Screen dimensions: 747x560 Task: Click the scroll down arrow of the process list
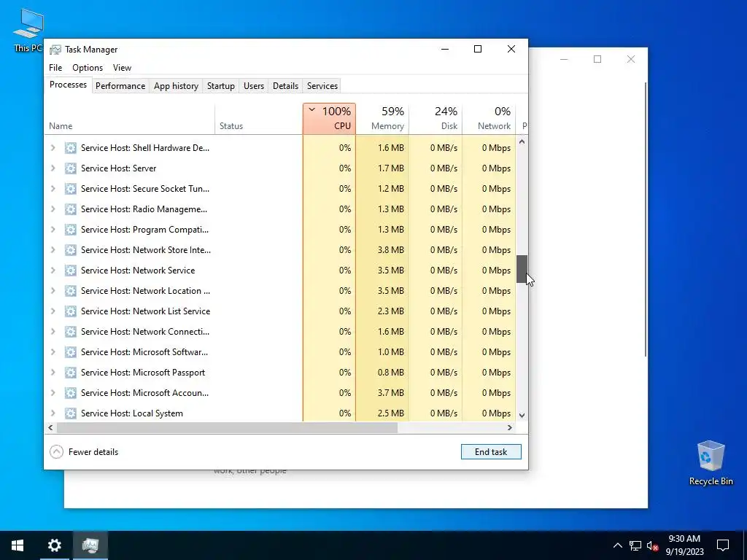tap(522, 415)
